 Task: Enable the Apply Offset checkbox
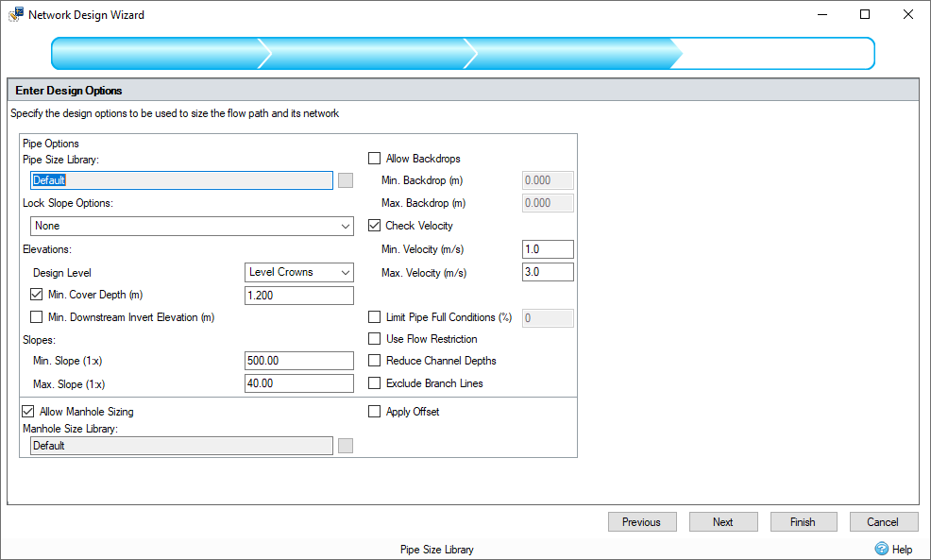pos(374,411)
